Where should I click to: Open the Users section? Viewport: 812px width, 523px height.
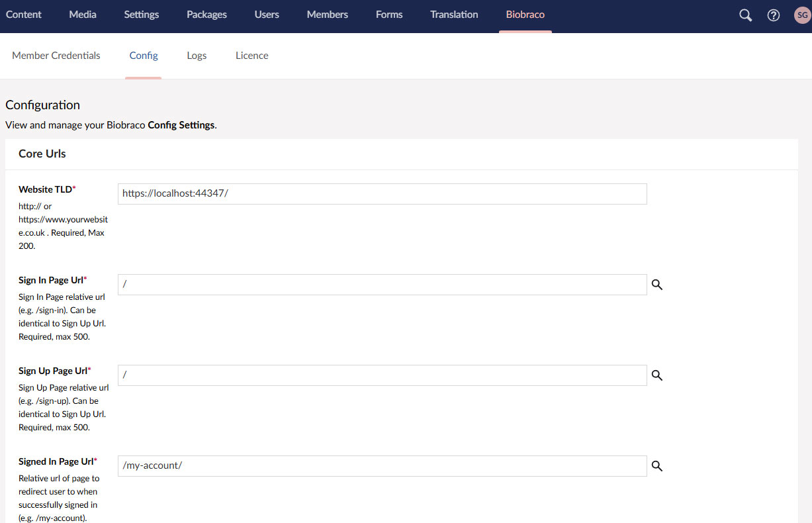[x=267, y=15]
